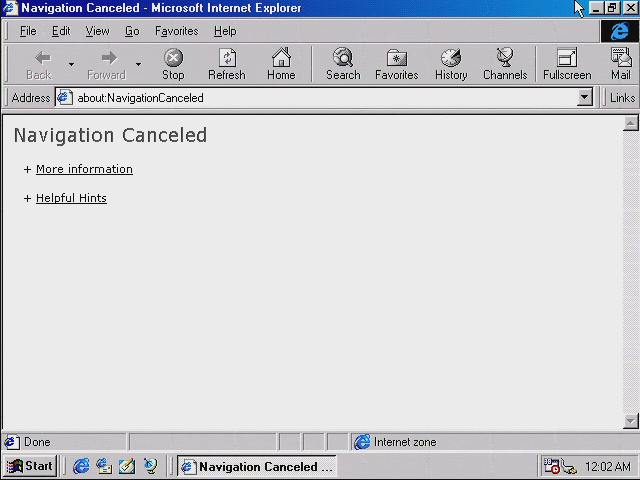
Task: Open the Start menu
Action: 30,466
